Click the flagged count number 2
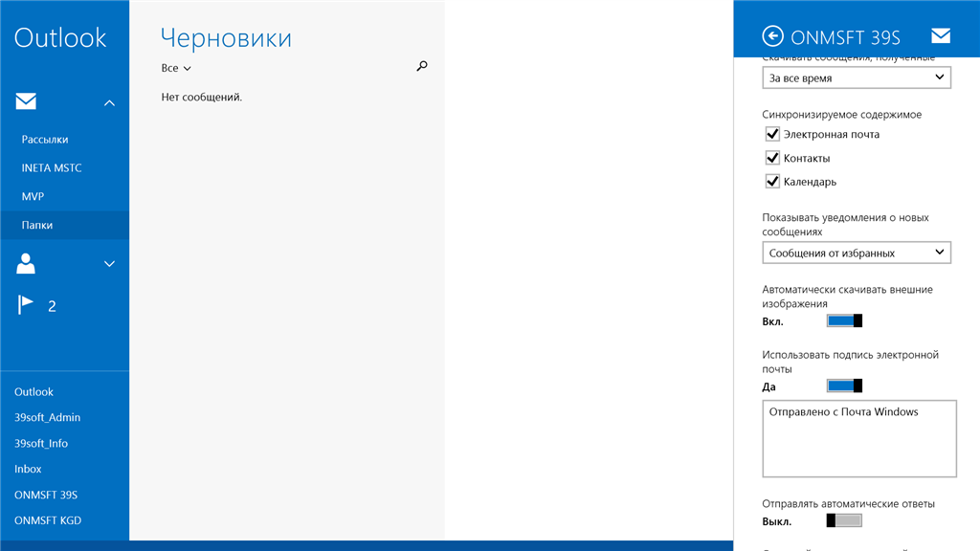This screenshot has height=551, width=980. 52,306
